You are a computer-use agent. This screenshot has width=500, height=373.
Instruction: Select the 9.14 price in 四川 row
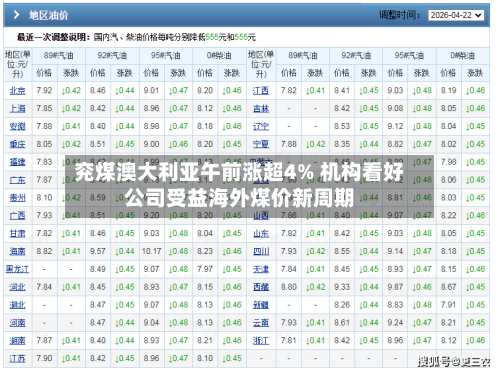coord(395,251)
